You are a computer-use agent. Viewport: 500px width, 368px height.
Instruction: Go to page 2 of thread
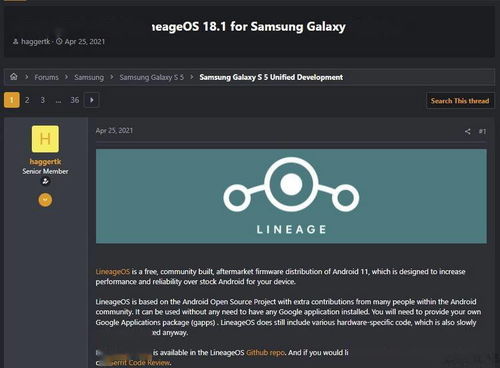27,100
